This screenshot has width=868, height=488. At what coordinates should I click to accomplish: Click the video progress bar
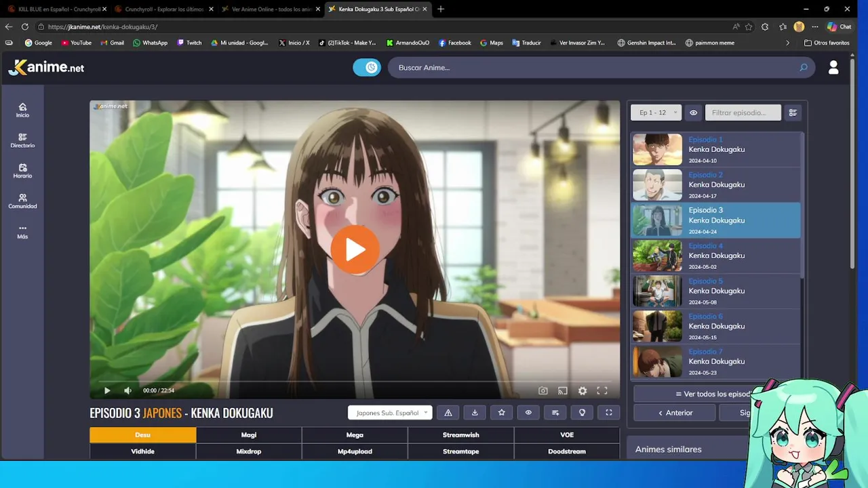click(x=355, y=382)
